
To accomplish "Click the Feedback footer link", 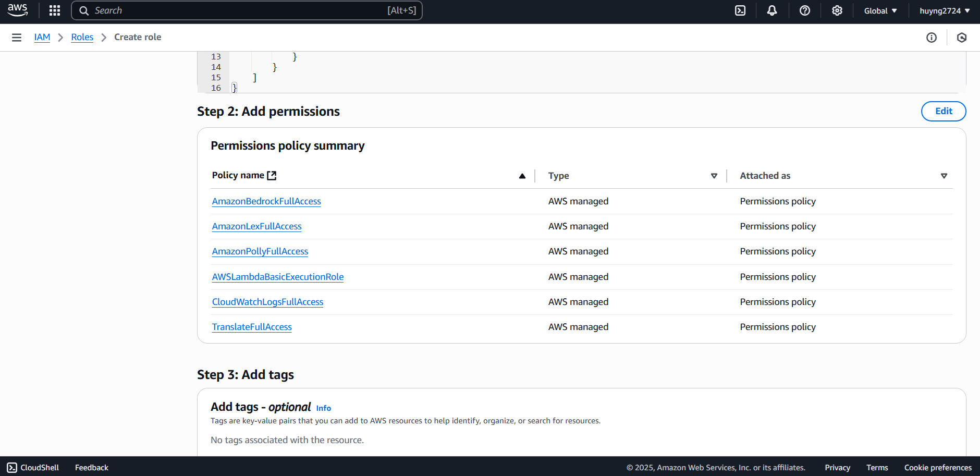I will click(x=92, y=468).
